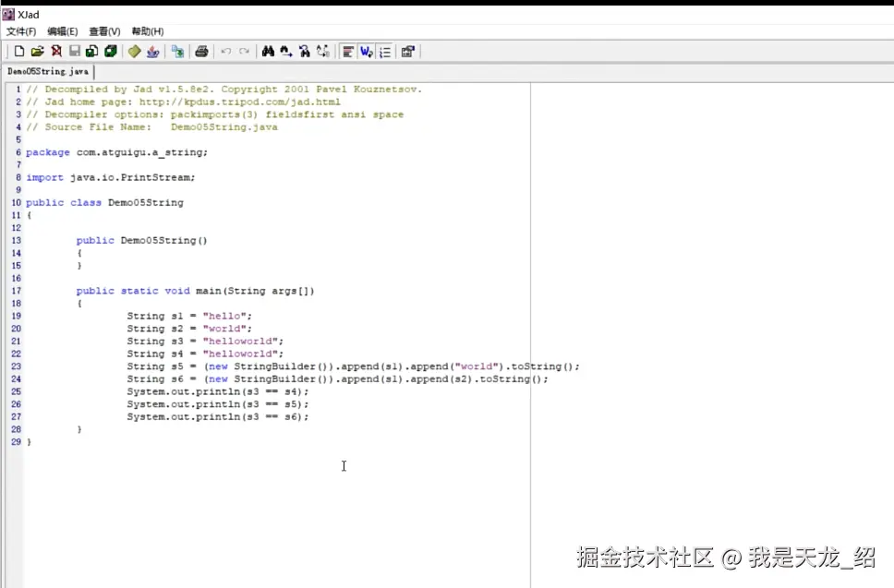Select the Demo05String.java tab
Image resolution: width=894 pixels, height=588 pixels.
coord(48,71)
